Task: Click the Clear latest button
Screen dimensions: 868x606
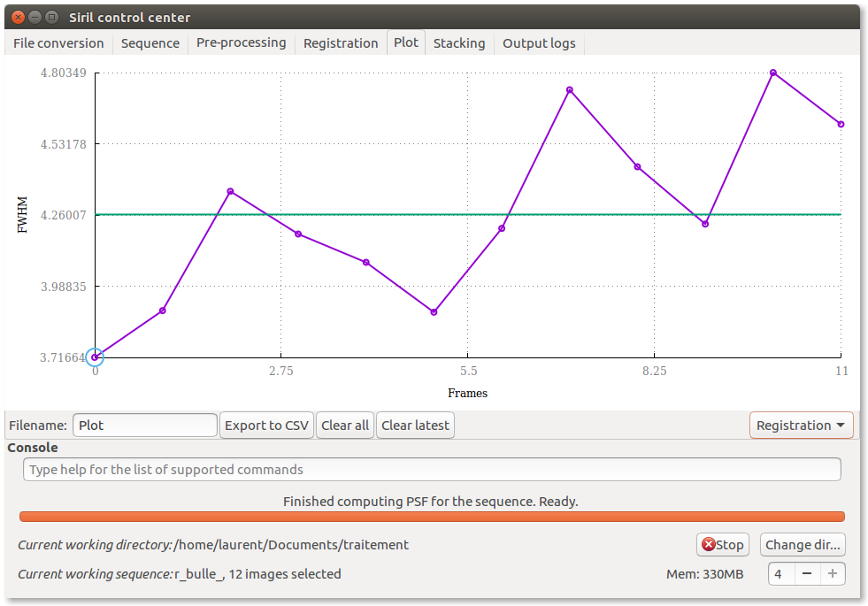Action: (415, 426)
